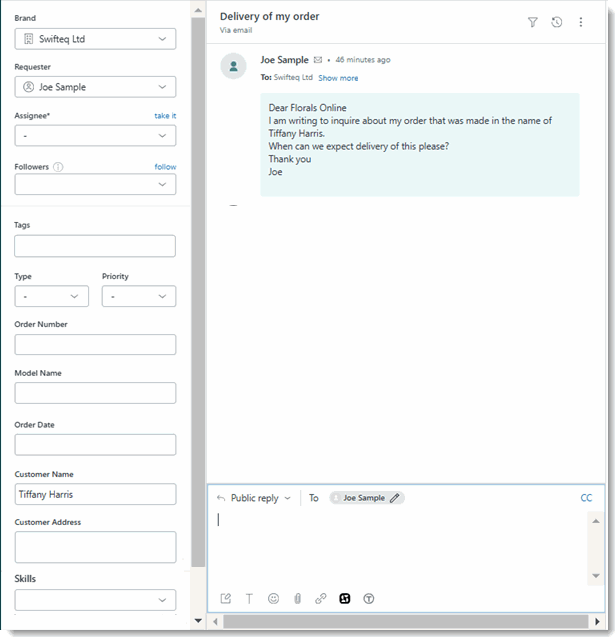The height and width of the screenshot is (637, 615).
Task: Click the 'Delivery of my order' ticket title
Action: click(269, 16)
